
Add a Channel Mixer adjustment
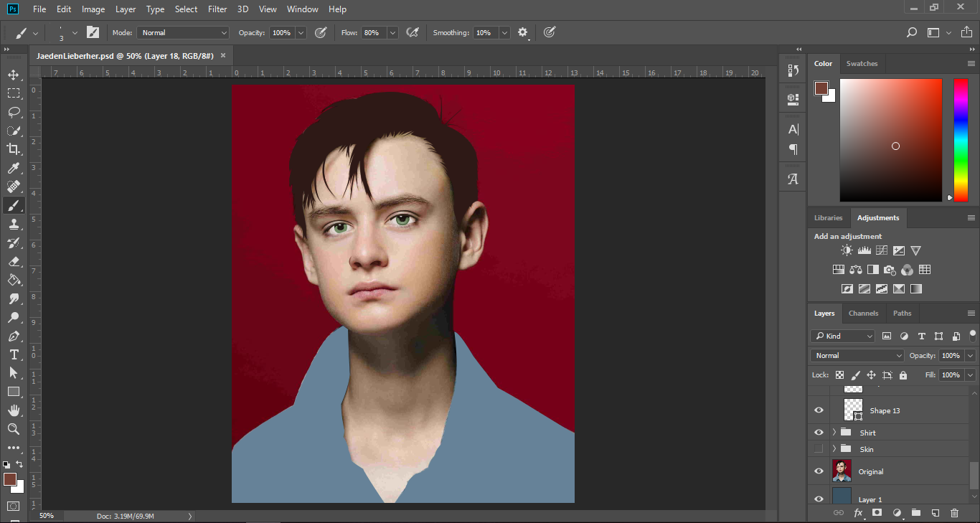pos(908,270)
